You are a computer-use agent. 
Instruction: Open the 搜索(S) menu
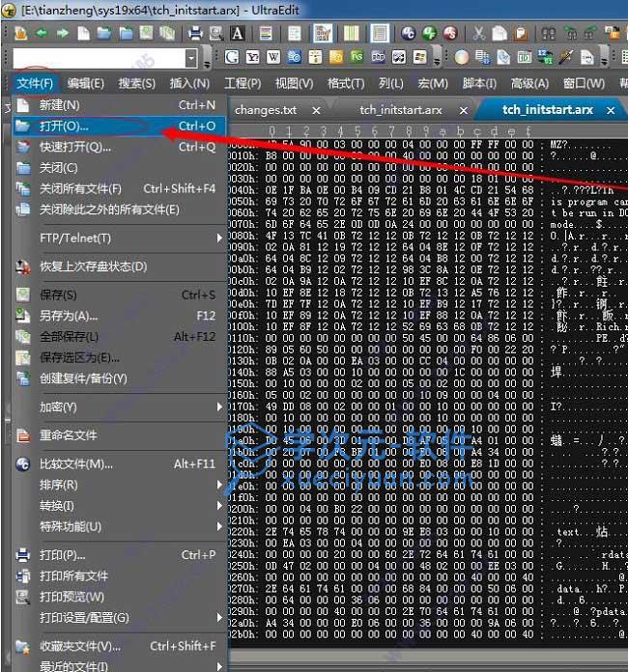pyautogui.click(x=137, y=83)
